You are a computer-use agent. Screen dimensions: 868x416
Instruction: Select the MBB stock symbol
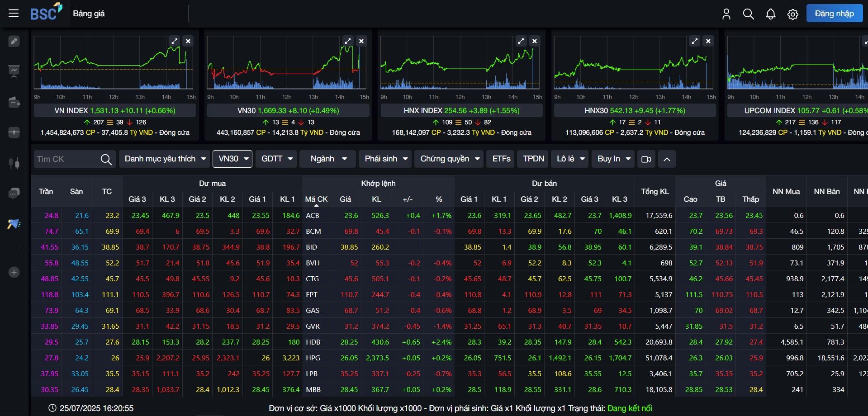click(x=313, y=390)
